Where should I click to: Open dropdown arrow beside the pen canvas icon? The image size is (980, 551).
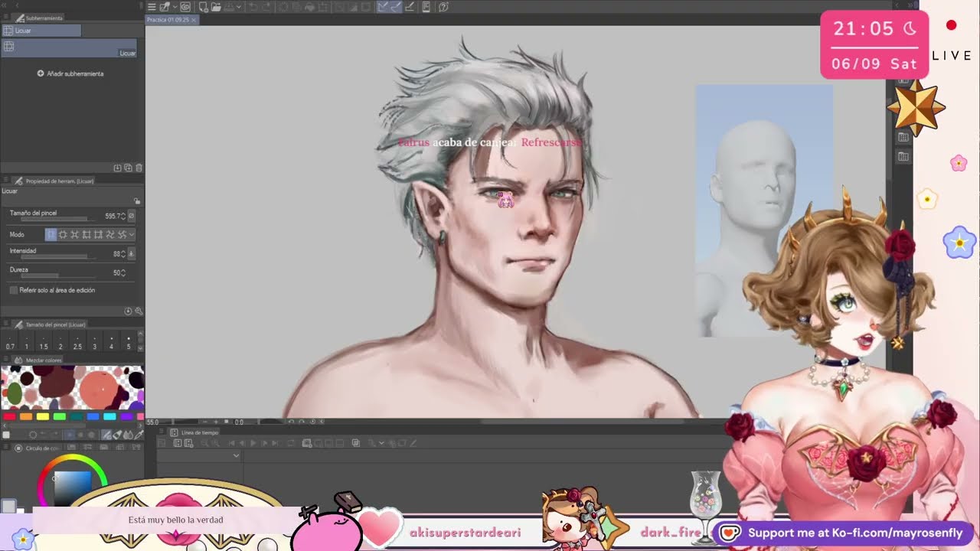(175, 7)
